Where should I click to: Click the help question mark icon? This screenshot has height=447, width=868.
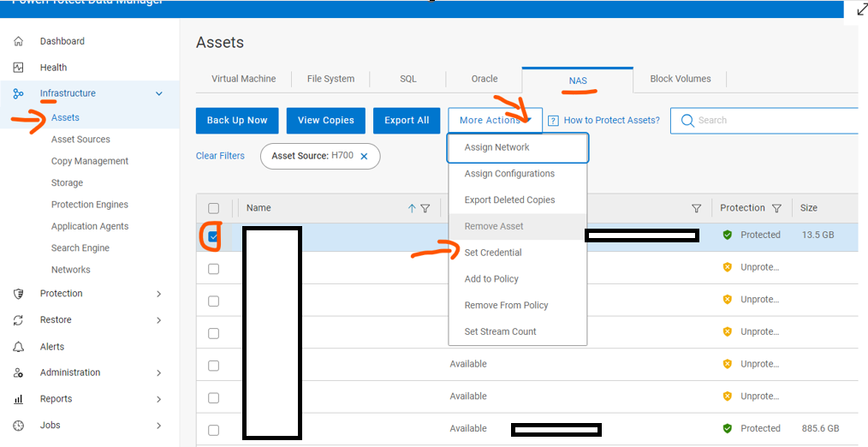[553, 121]
